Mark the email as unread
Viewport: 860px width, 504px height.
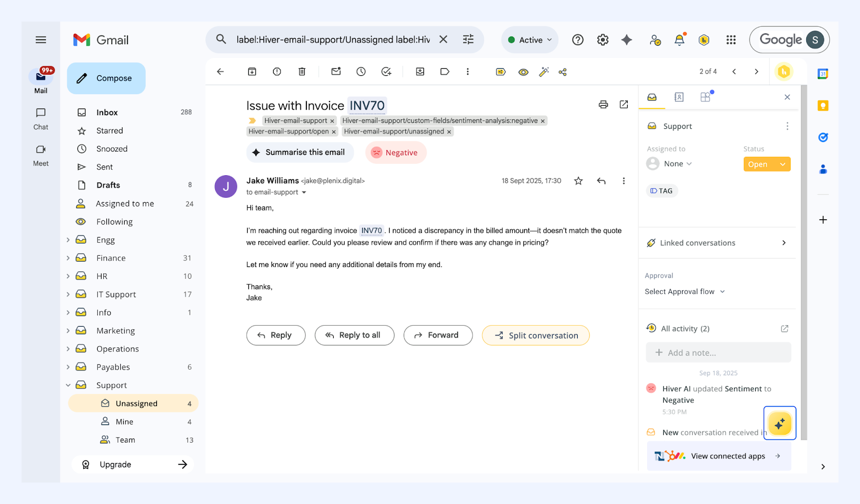pyautogui.click(x=336, y=71)
